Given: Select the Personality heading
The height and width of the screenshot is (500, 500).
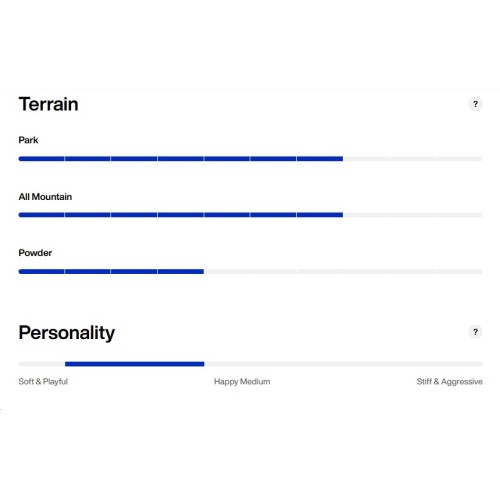Looking at the screenshot, I should click(x=67, y=333).
